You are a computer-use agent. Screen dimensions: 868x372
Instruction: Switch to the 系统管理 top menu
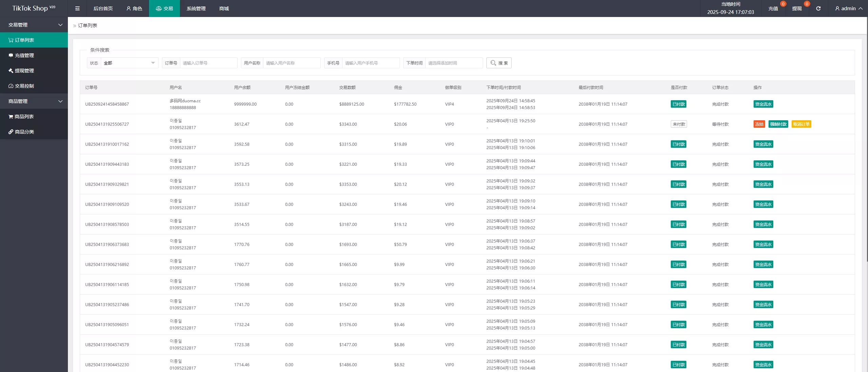point(196,8)
